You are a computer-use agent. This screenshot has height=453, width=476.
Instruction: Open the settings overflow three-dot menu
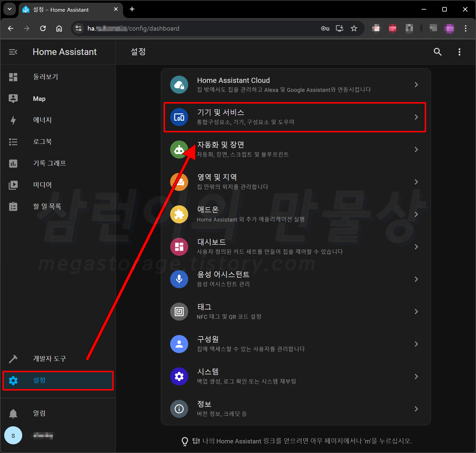point(459,52)
